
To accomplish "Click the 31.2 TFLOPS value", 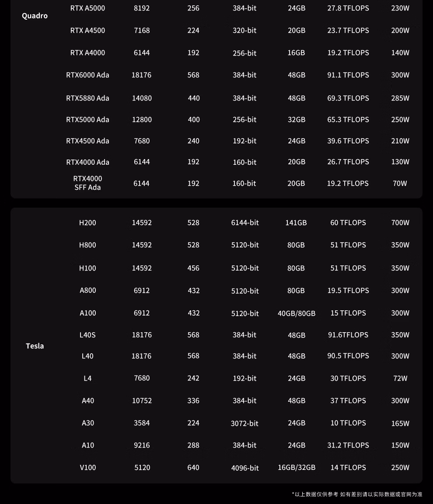I will (348, 445).
